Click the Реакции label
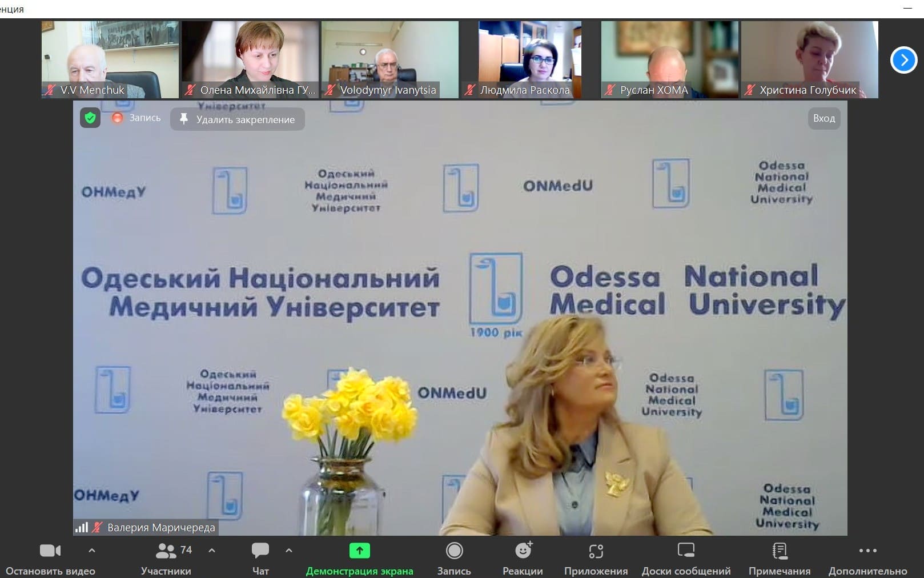Screen dimensions: 924x578 click(x=523, y=571)
